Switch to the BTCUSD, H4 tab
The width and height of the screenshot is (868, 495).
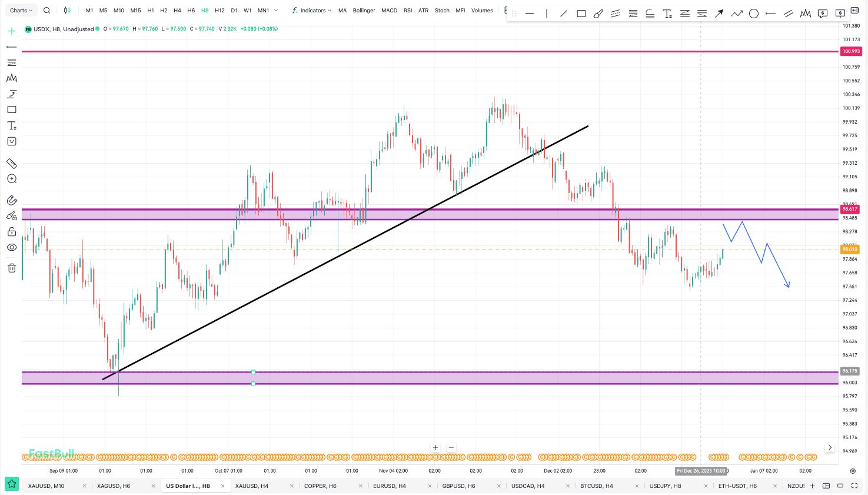(596, 486)
